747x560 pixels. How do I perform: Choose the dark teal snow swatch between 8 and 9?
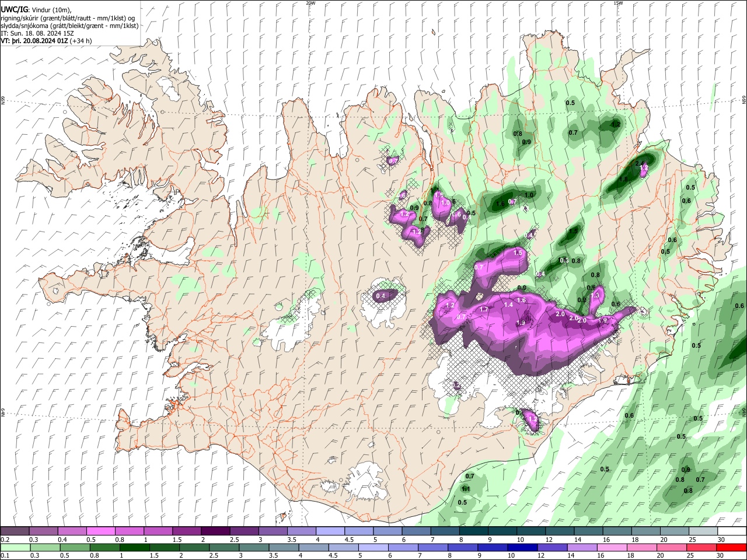click(473, 531)
